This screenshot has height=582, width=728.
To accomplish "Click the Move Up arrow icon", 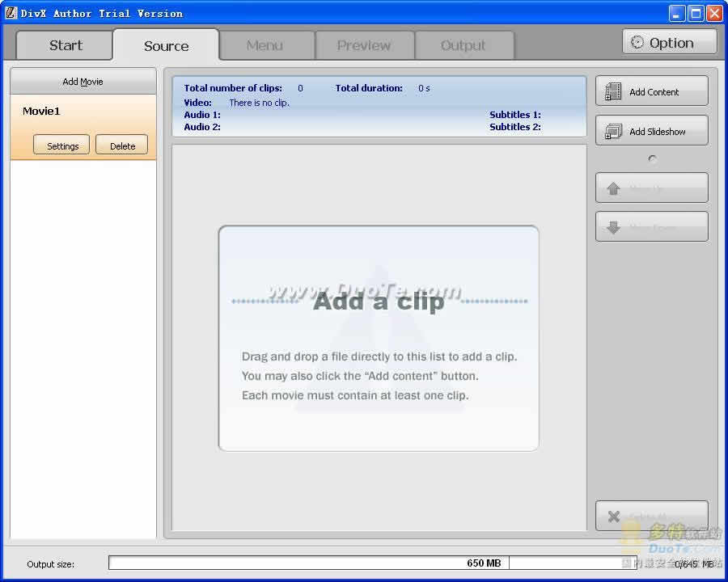I will point(613,188).
